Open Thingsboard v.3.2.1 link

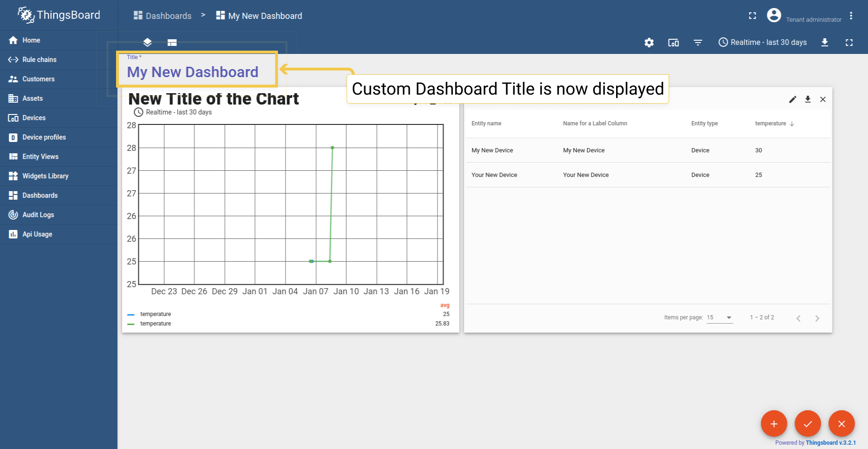(831, 443)
